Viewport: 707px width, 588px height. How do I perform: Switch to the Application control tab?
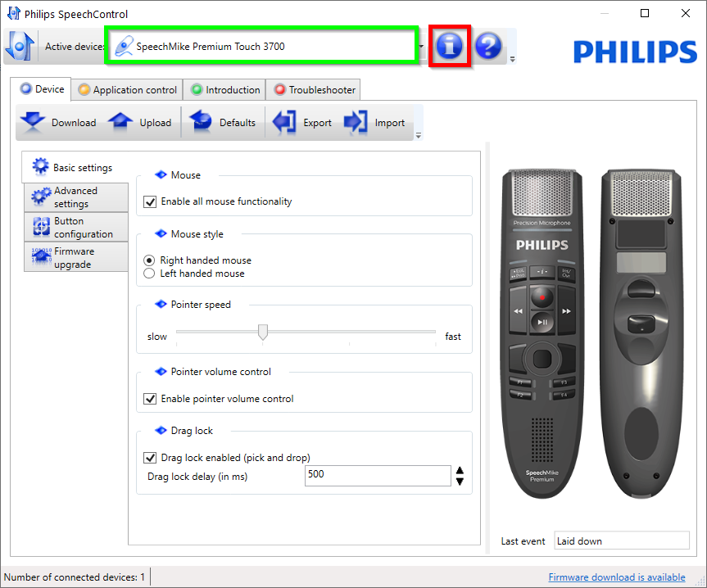pos(127,89)
